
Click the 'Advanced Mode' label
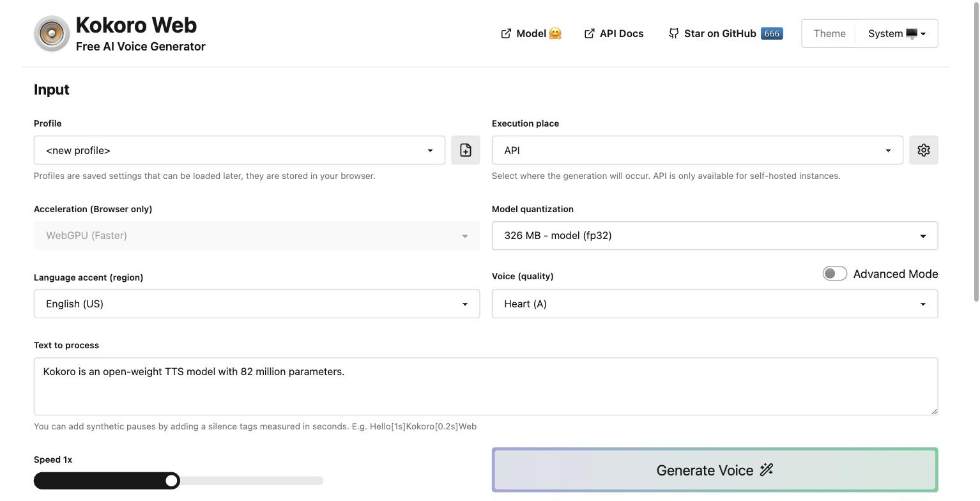pyautogui.click(x=896, y=274)
